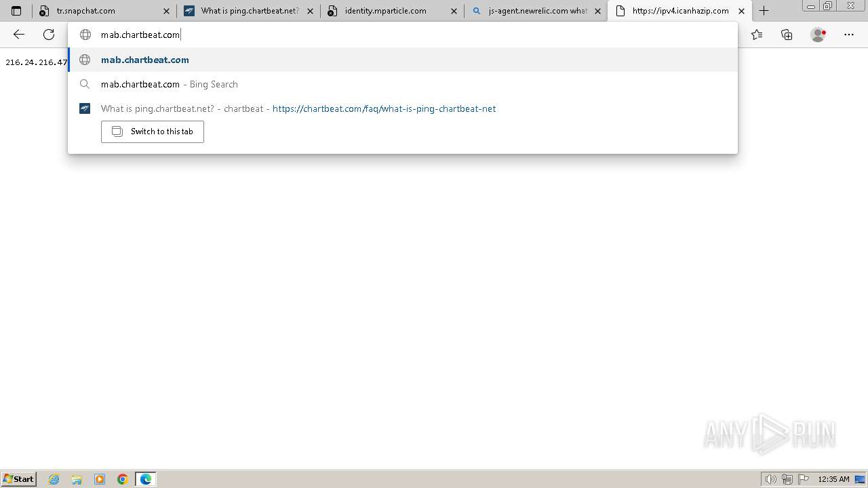Click the 12:35 AM clock
Screen dimensions: 868x488
tap(833, 479)
